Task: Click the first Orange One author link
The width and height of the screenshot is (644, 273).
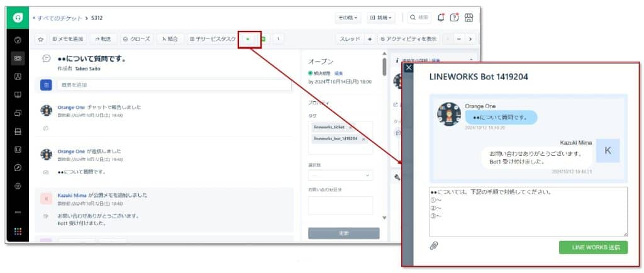Action: [71, 107]
